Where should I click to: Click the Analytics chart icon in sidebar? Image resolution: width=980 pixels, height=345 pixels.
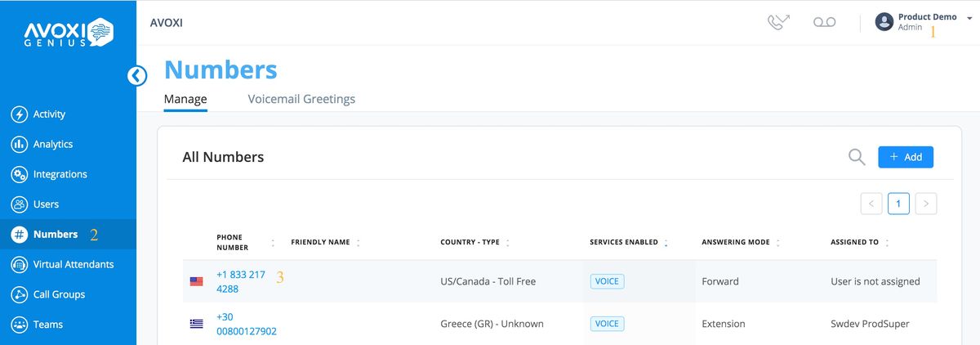tap(19, 145)
